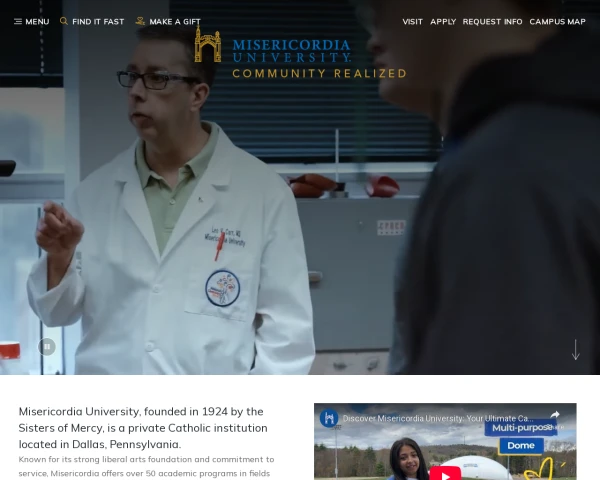Open the MAKE A GIFT link

[x=168, y=22]
